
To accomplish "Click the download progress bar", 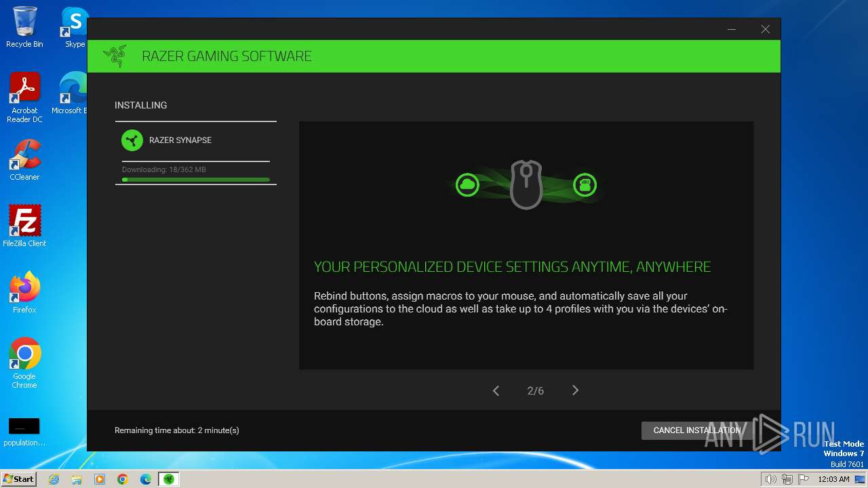I will [196, 180].
